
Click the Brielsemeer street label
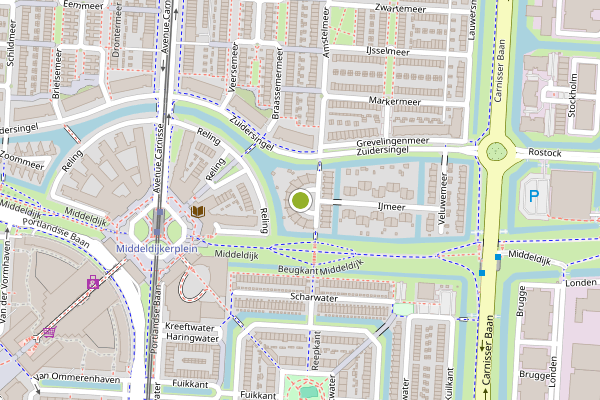56,73
